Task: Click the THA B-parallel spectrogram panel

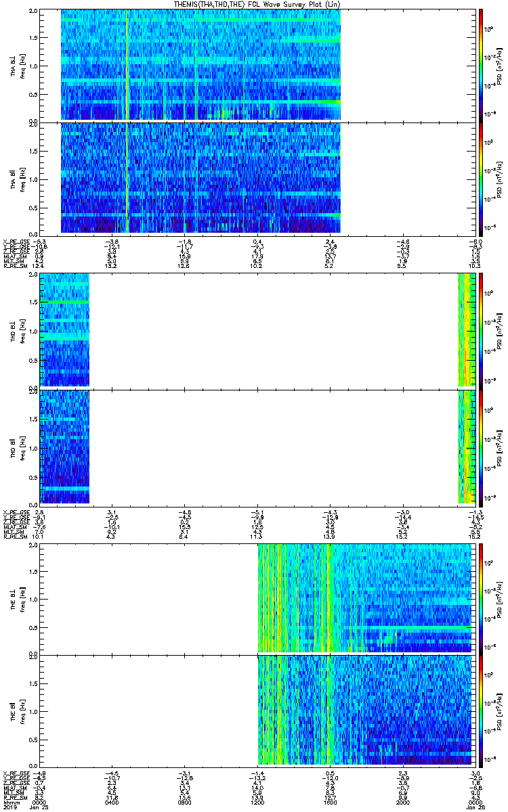Action: click(256, 178)
